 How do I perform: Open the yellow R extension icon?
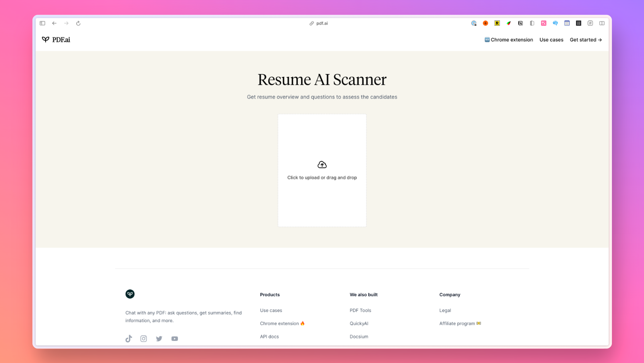pyautogui.click(x=497, y=23)
